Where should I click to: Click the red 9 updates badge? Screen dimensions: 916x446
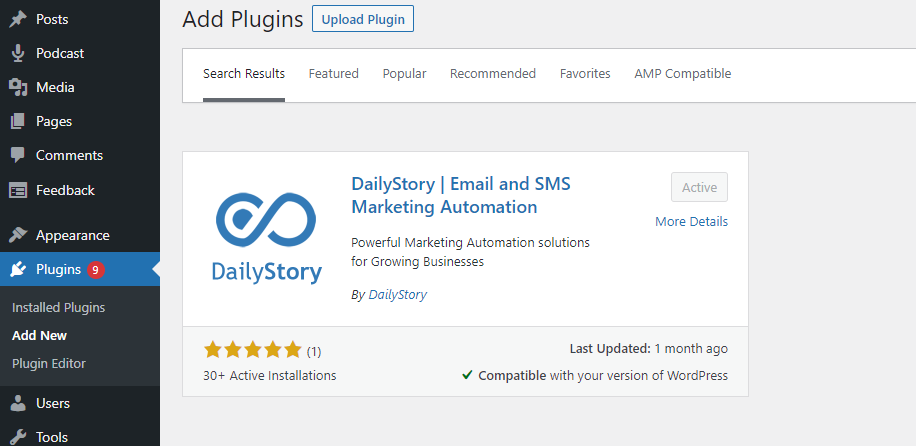coord(96,269)
